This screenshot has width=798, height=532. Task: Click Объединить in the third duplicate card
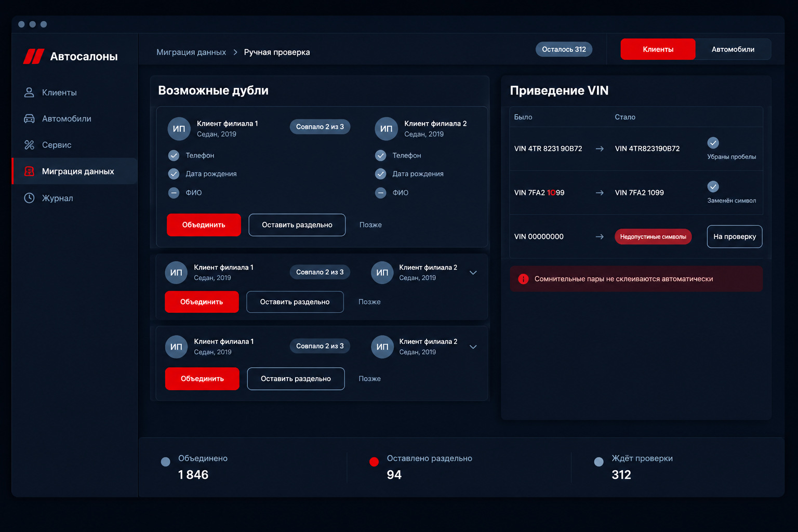pos(202,379)
